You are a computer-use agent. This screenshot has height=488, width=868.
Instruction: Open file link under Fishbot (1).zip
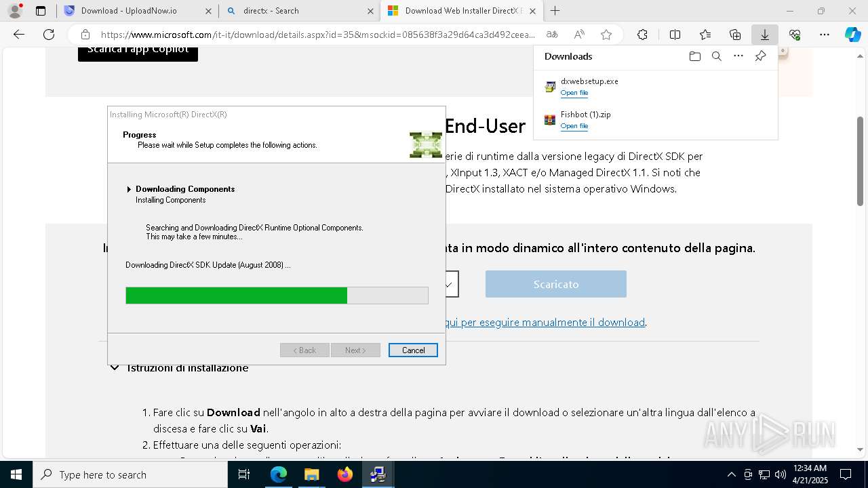click(x=574, y=126)
